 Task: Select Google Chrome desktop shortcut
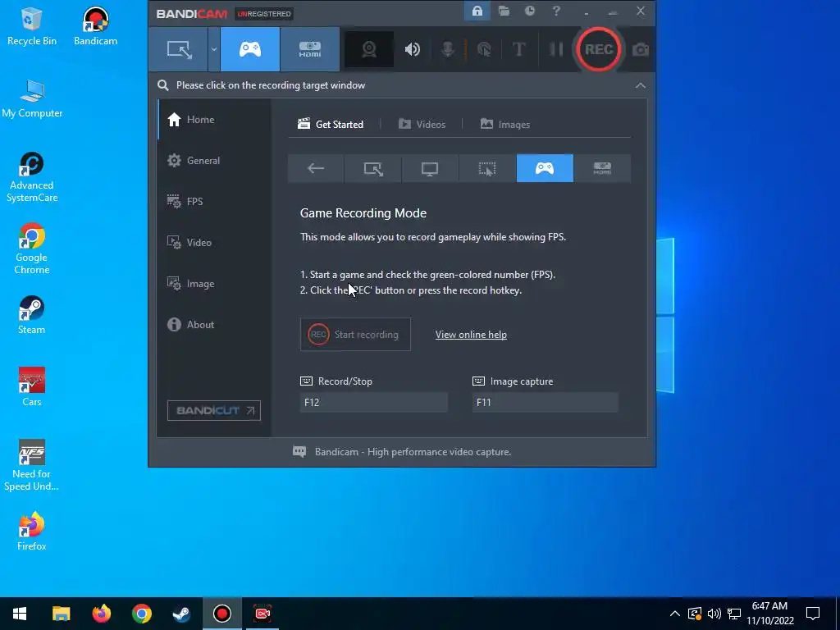[32, 249]
